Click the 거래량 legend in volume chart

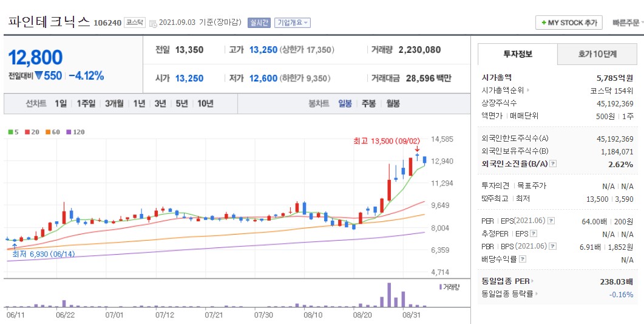tap(449, 287)
